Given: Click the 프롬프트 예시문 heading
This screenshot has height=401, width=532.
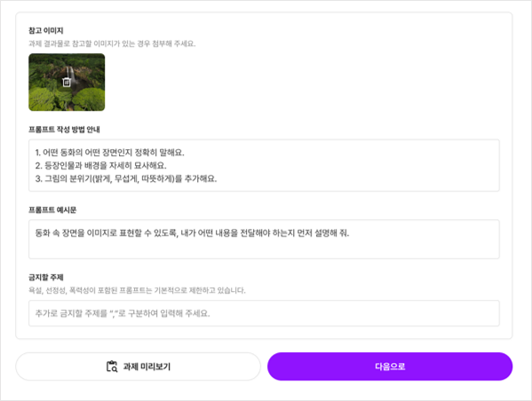Looking at the screenshot, I should click(52, 210).
